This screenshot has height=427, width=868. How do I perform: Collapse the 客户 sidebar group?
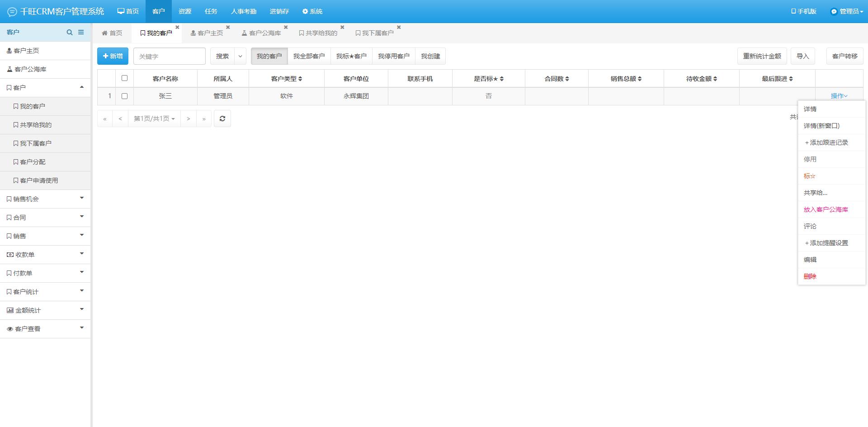click(x=45, y=88)
